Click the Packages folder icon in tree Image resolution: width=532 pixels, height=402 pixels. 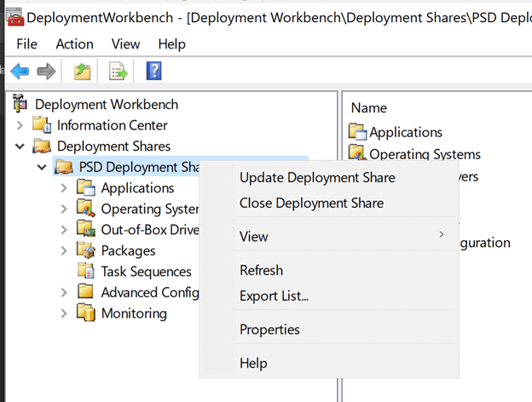[x=86, y=250]
